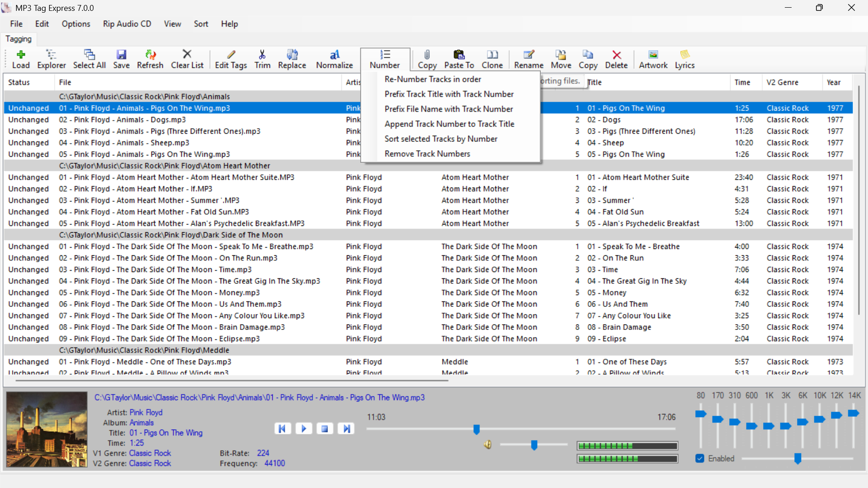Image resolution: width=868 pixels, height=488 pixels.
Task: Open the File menu
Action: [x=16, y=24]
